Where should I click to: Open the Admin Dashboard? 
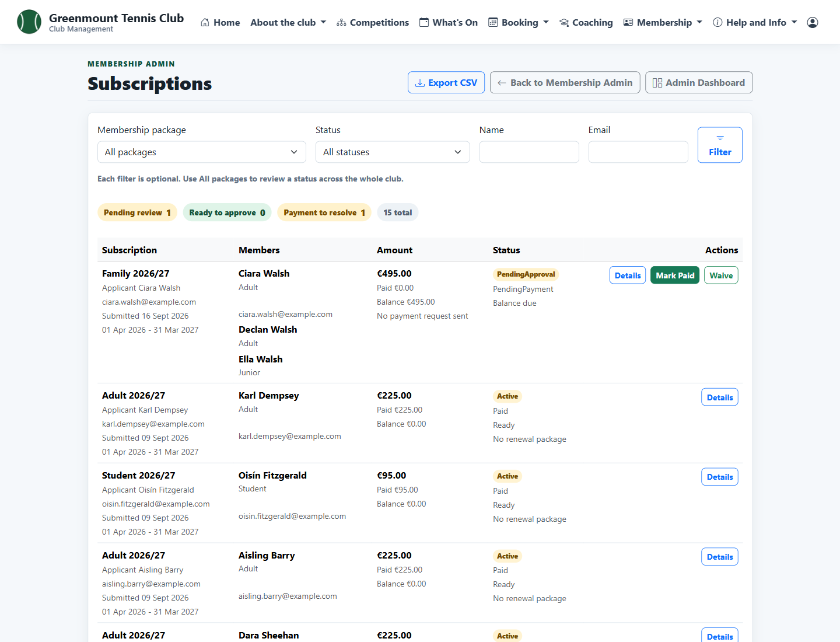[699, 83]
